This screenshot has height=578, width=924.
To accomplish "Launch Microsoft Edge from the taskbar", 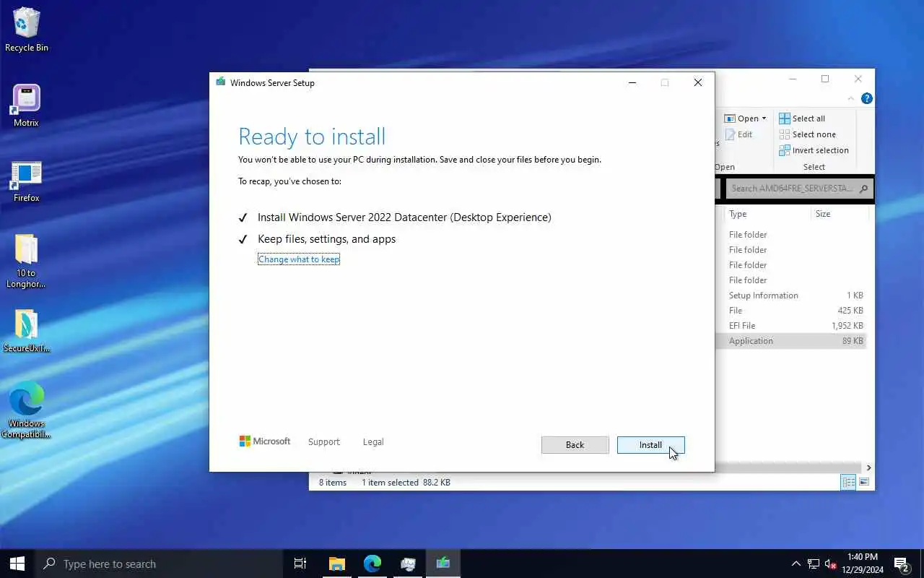I will pos(372,564).
